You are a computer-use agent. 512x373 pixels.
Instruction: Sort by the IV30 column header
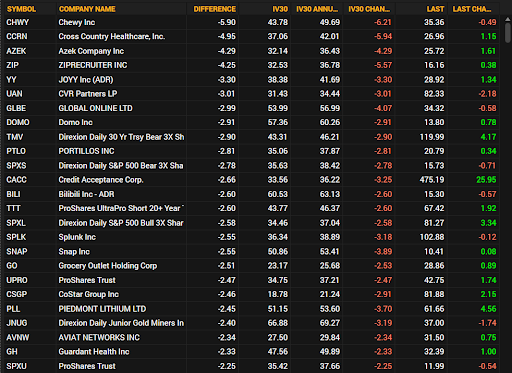point(280,9)
